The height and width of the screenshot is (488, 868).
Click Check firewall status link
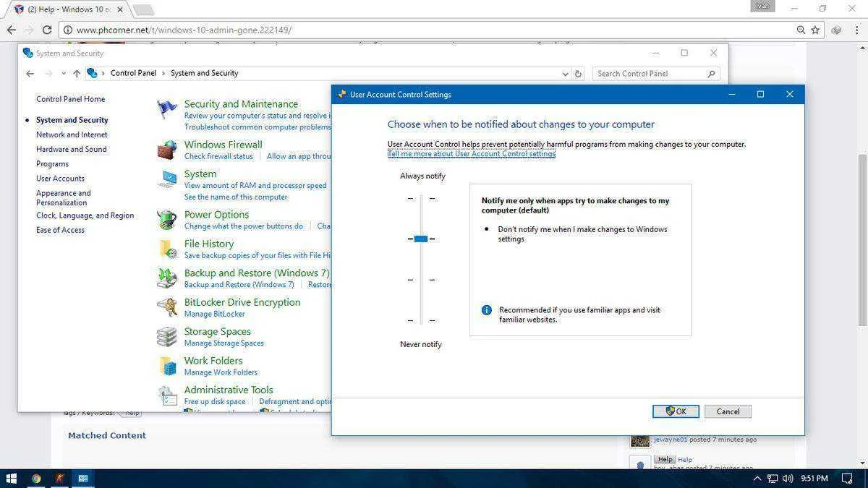coord(218,156)
